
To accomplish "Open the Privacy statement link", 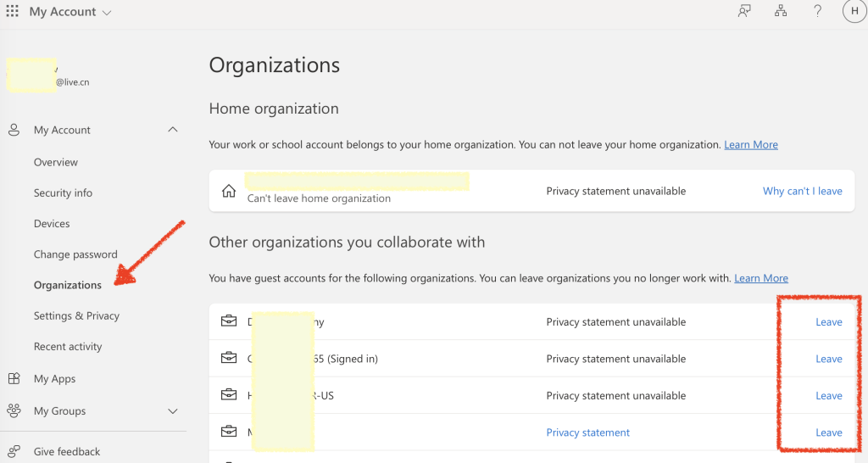I will tap(587, 432).
